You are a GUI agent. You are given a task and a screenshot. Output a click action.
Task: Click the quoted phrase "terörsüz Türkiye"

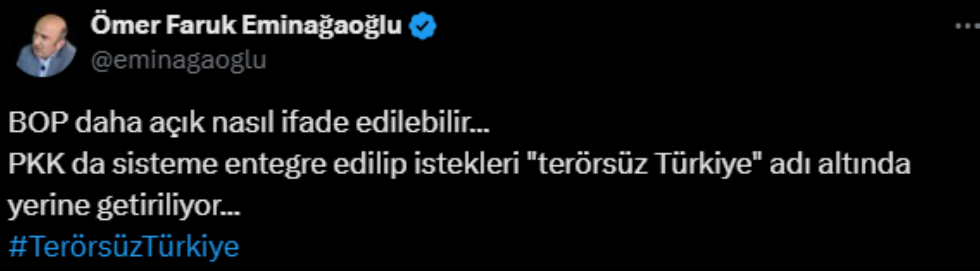point(645,164)
